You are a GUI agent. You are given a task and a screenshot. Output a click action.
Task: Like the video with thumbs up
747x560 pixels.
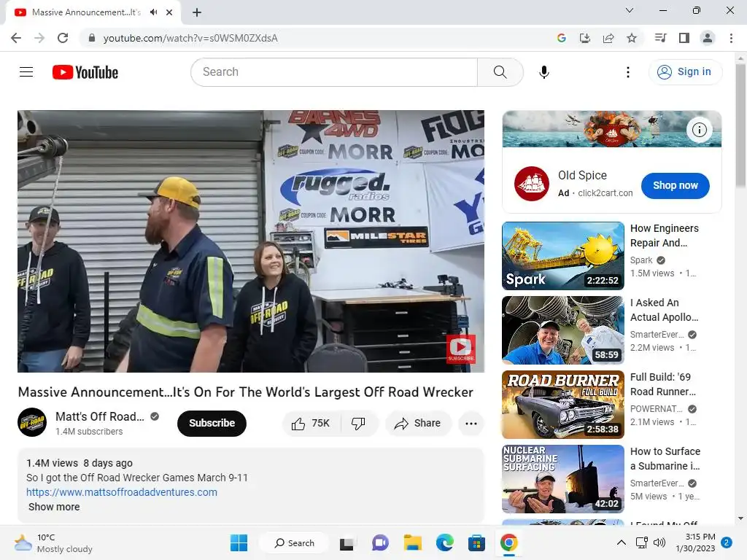point(311,423)
